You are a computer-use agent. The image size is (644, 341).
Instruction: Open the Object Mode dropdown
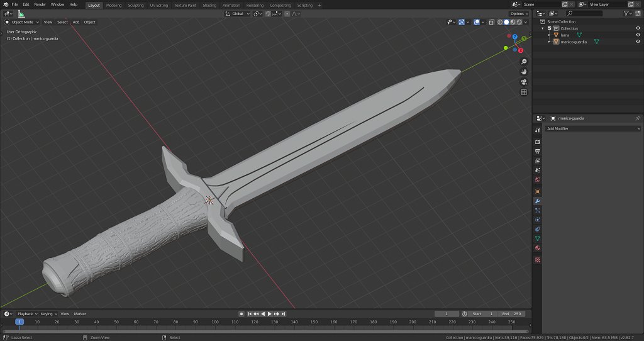pos(22,22)
